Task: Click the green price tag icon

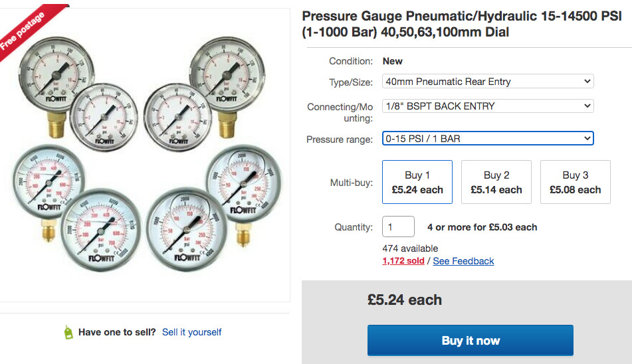Action: 68,332
